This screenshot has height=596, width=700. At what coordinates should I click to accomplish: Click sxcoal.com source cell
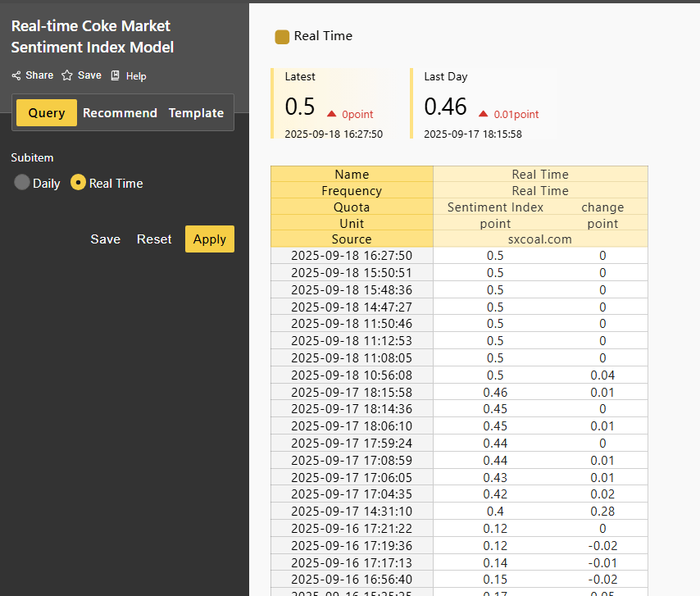point(540,239)
